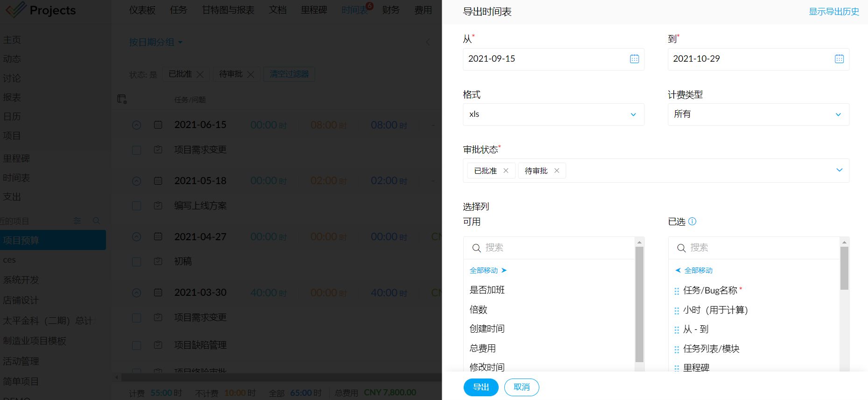The height and width of the screenshot is (400, 868).
Task: Open the 里程碑 tab in top navigation
Action: (314, 10)
